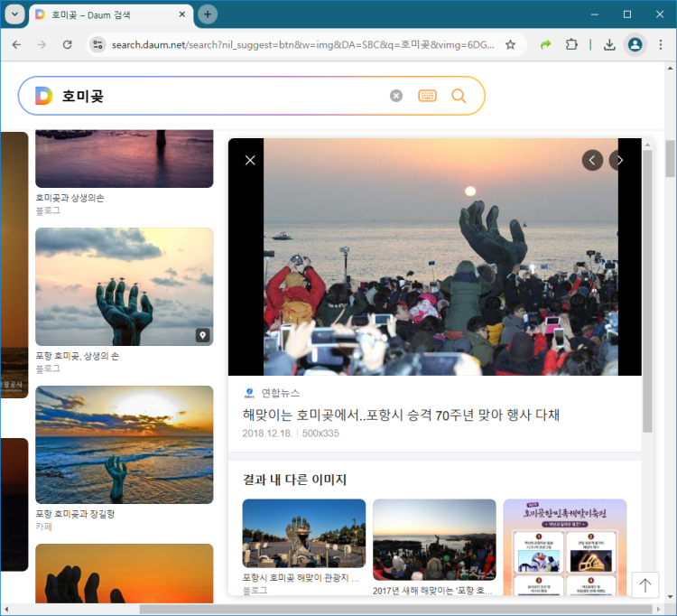
Task: Click the 결과 내 다른 이미지 heading
Action: [x=294, y=480]
